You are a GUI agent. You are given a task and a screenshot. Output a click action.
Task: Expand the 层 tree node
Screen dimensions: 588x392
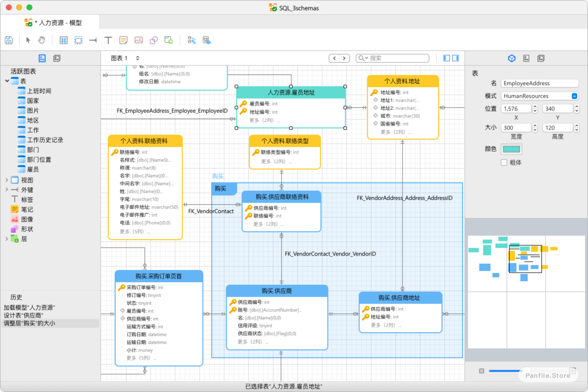(7, 239)
